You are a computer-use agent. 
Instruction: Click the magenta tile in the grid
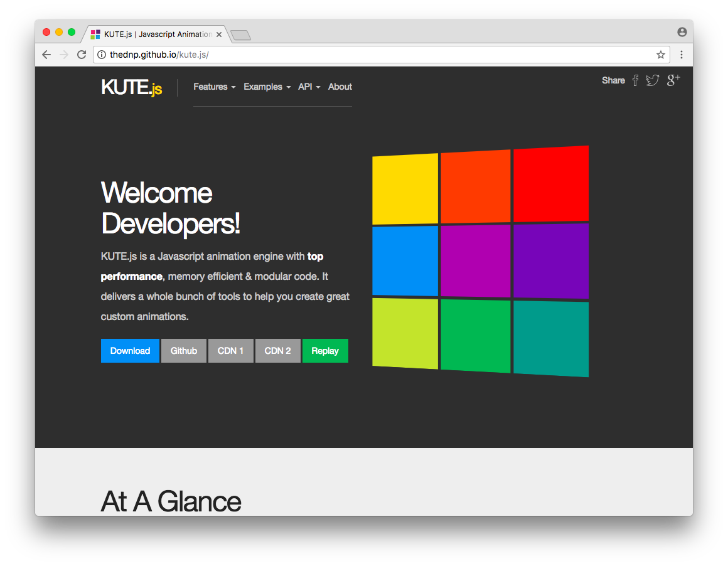click(x=476, y=261)
